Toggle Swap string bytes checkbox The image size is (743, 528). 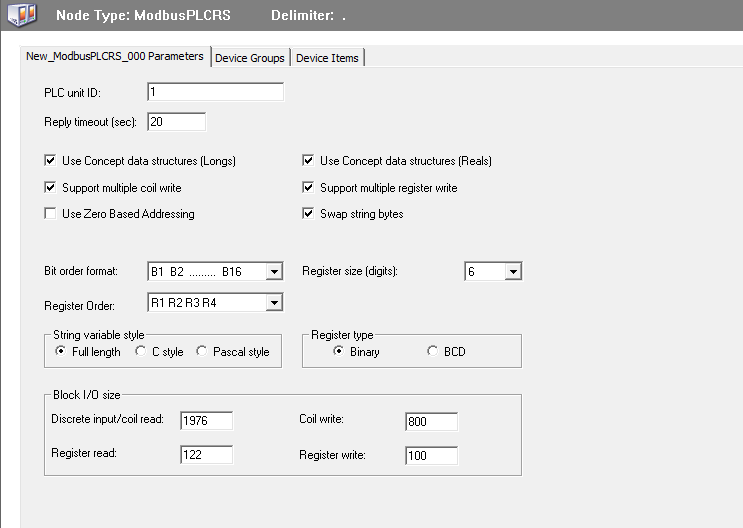[308, 214]
